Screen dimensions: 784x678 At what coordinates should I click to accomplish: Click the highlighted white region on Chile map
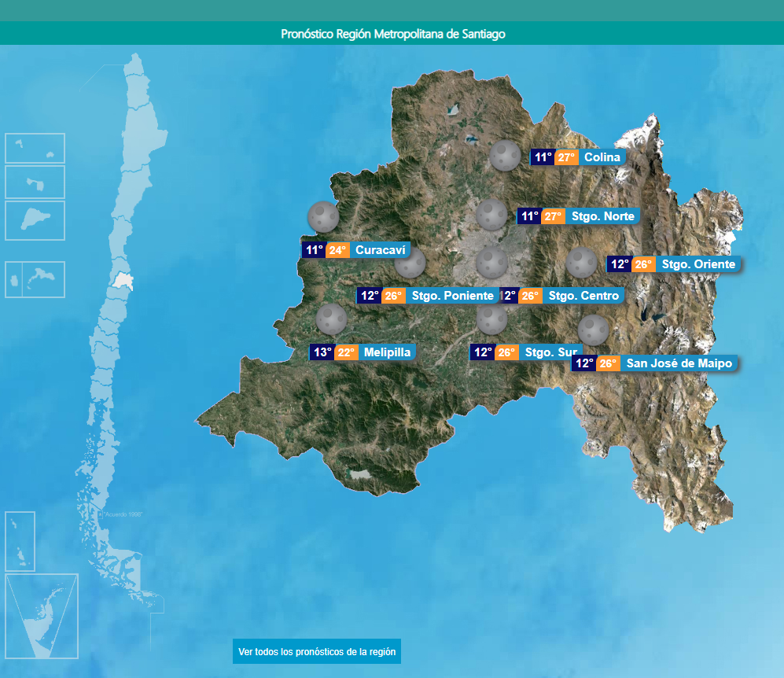coord(122,281)
